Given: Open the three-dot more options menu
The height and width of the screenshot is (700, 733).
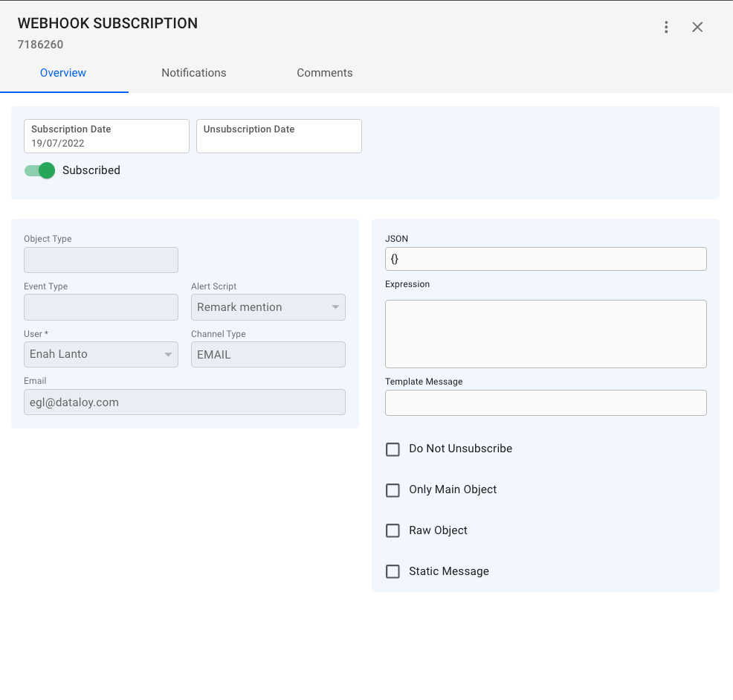Looking at the screenshot, I should (x=666, y=28).
